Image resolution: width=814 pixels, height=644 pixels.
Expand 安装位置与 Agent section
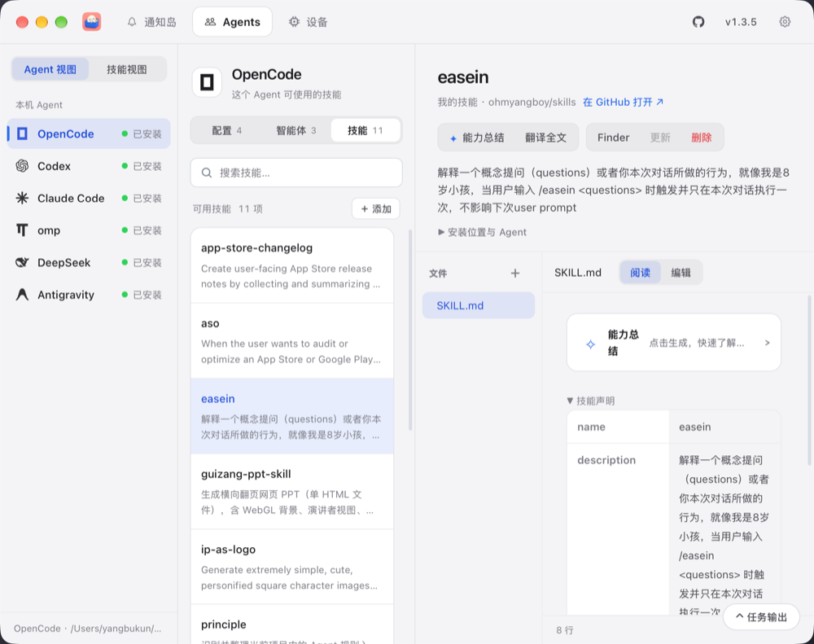[x=482, y=232]
